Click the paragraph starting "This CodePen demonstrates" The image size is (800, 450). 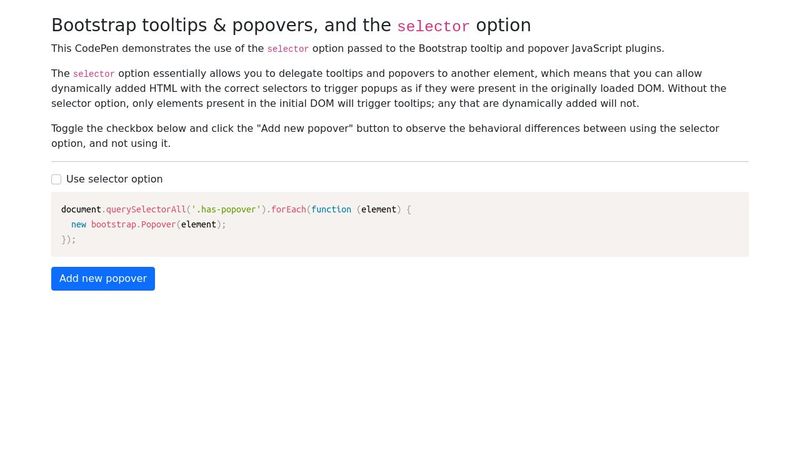click(358, 48)
